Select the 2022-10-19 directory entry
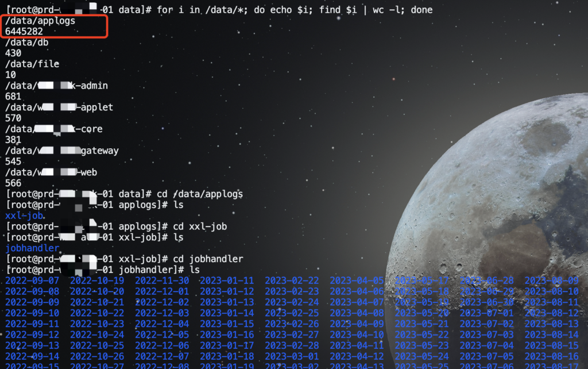The width and height of the screenshot is (588, 369). [x=97, y=280]
